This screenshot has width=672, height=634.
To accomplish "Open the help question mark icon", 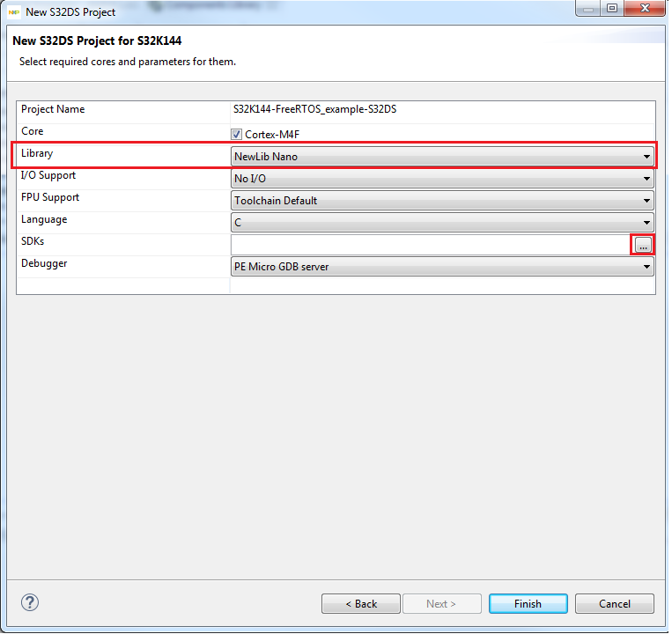I will coord(30,602).
